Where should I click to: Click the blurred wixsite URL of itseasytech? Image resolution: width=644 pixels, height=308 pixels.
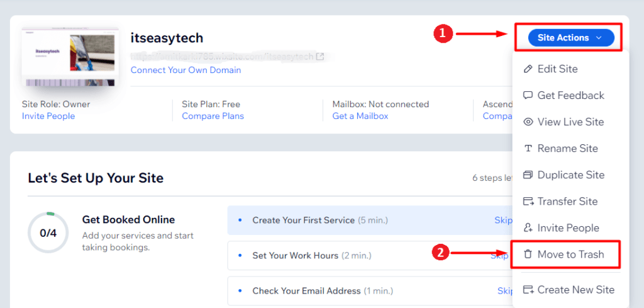[x=222, y=56]
